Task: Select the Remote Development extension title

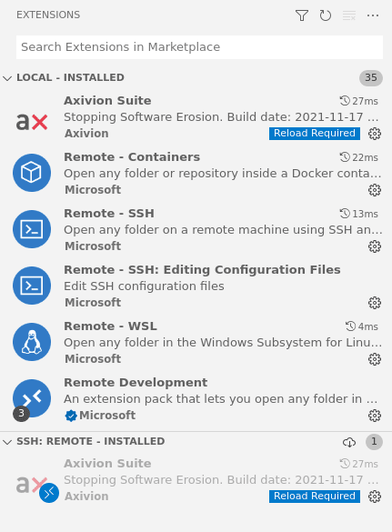Action: click(136, 382)
